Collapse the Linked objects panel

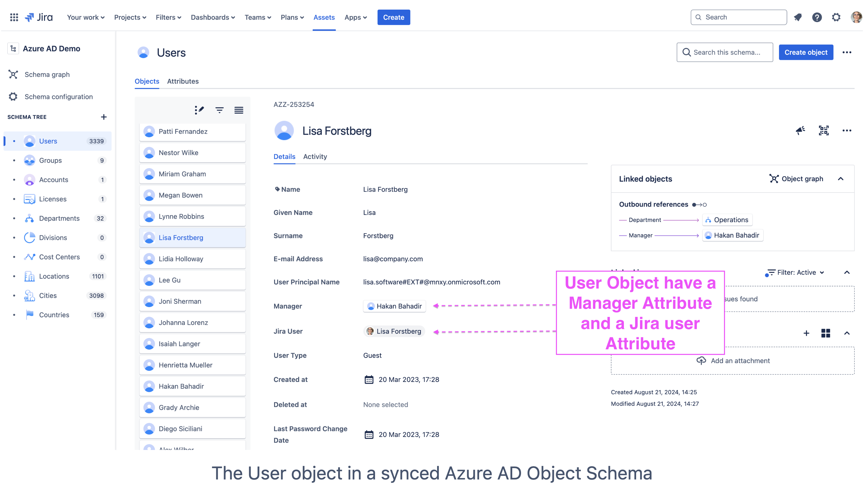(841, 179)
